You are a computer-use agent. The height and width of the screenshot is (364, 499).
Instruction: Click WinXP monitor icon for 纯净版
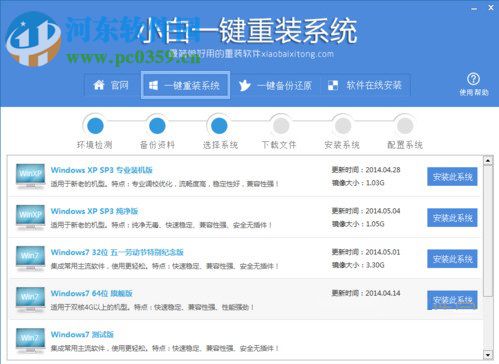coord(30,217)
